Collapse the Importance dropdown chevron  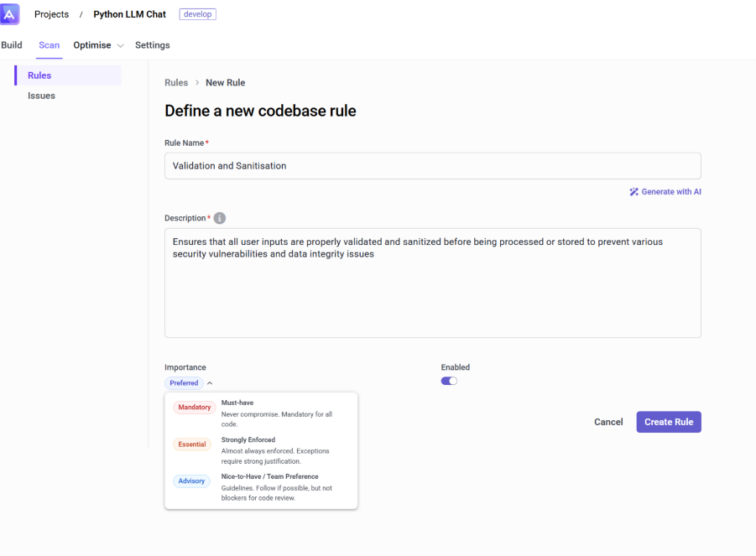click(x=209, y=382)
